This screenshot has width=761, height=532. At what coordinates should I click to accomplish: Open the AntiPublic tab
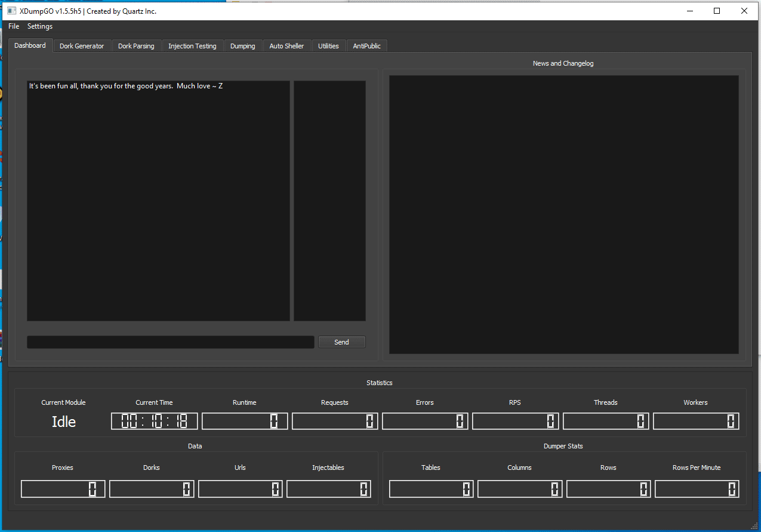[366, 46]
